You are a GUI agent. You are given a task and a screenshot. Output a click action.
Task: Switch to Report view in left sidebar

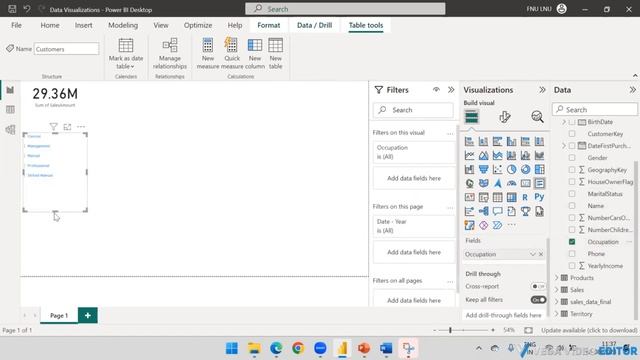pos(10,90)
